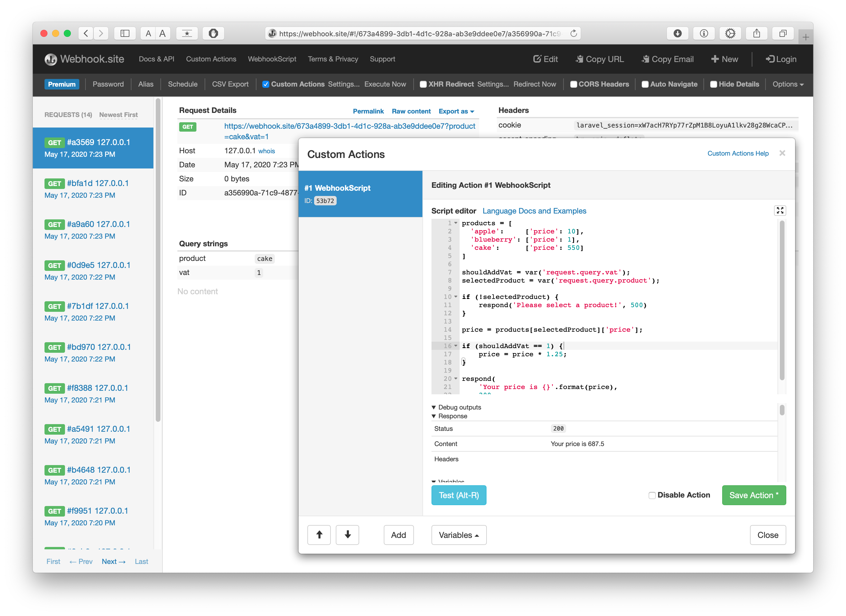
Task: Click the Safari share icon
Action: [756, 34]
